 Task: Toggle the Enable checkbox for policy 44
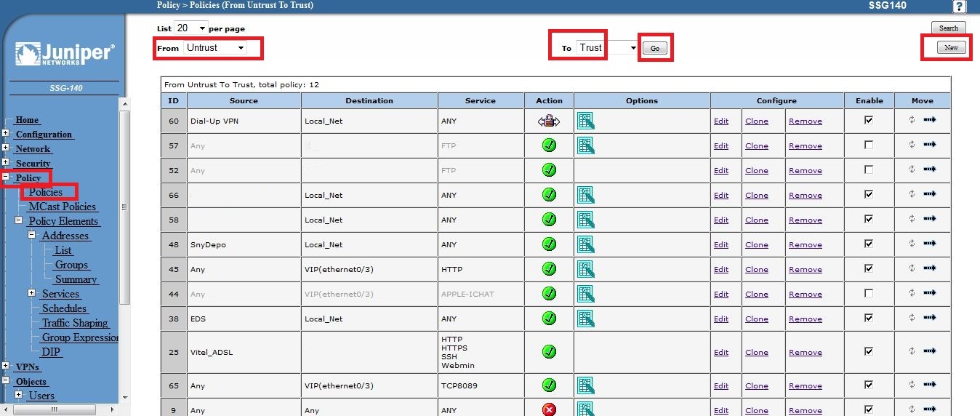(869, 293)
